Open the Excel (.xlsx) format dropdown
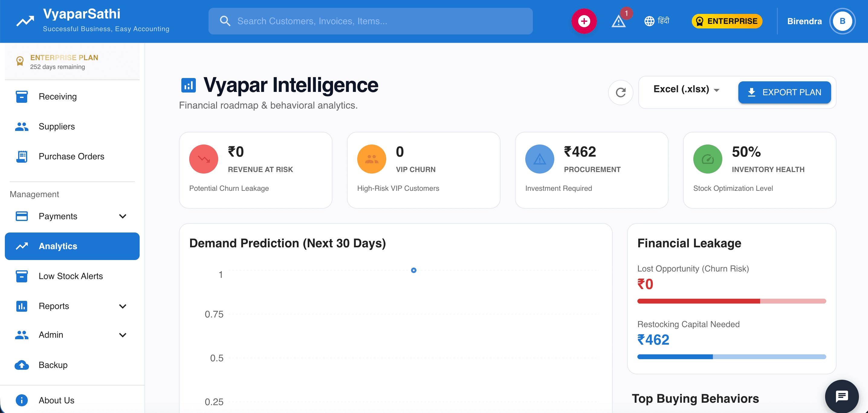The height and width of the screenshot is (413, 868). coord(686,89)
